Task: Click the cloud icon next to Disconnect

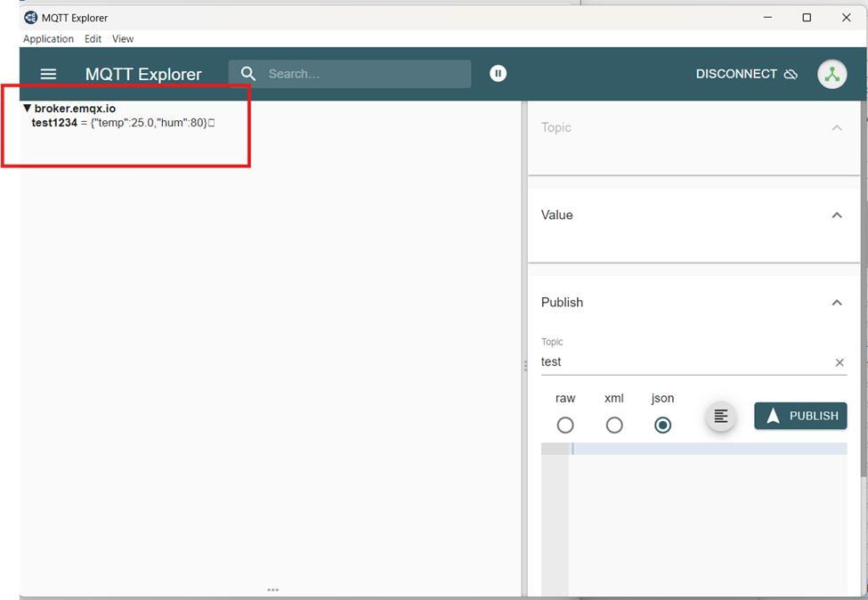Action: [x=791, y=75]
